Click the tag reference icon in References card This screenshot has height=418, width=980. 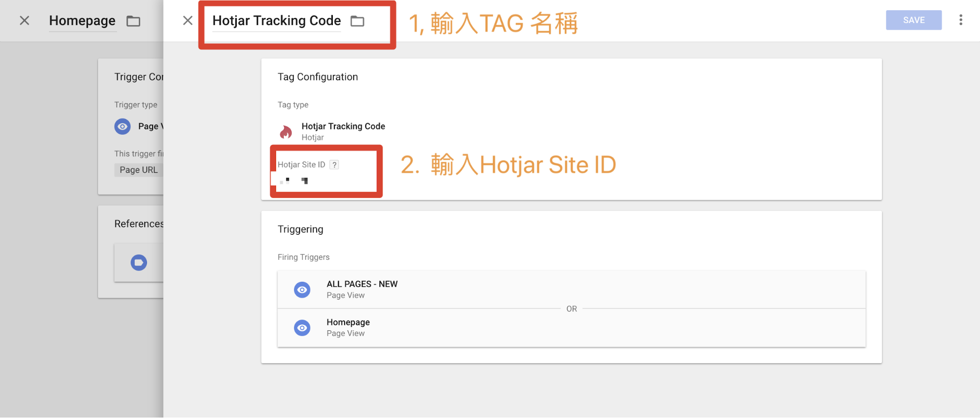[x=139, y=263]
